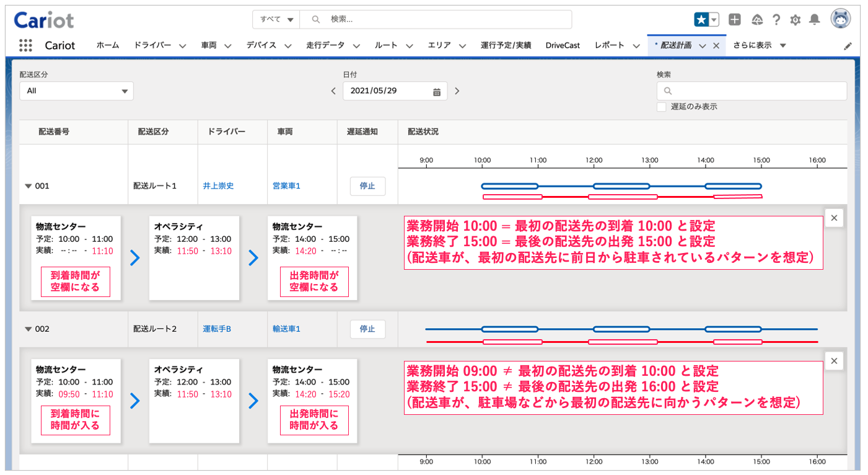Click second arrow in route 002 stops
868x475 pixels.
(253, 401)
